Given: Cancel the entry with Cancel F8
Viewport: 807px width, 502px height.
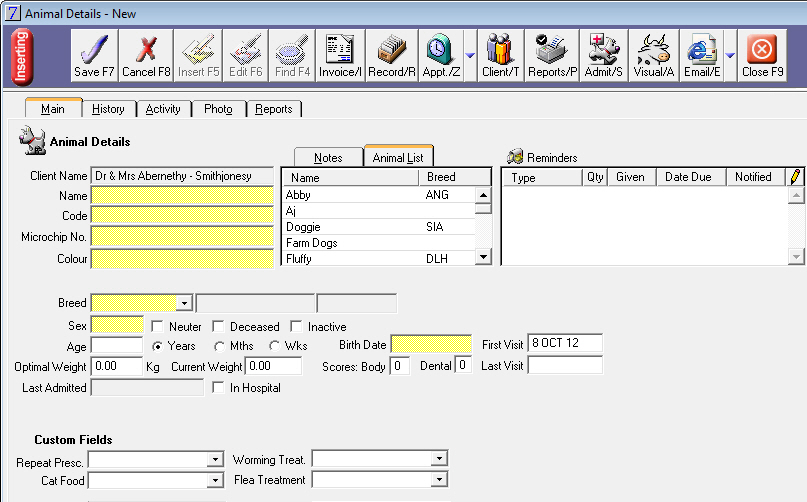Looking at the screenshot, I should coord(146,56).
